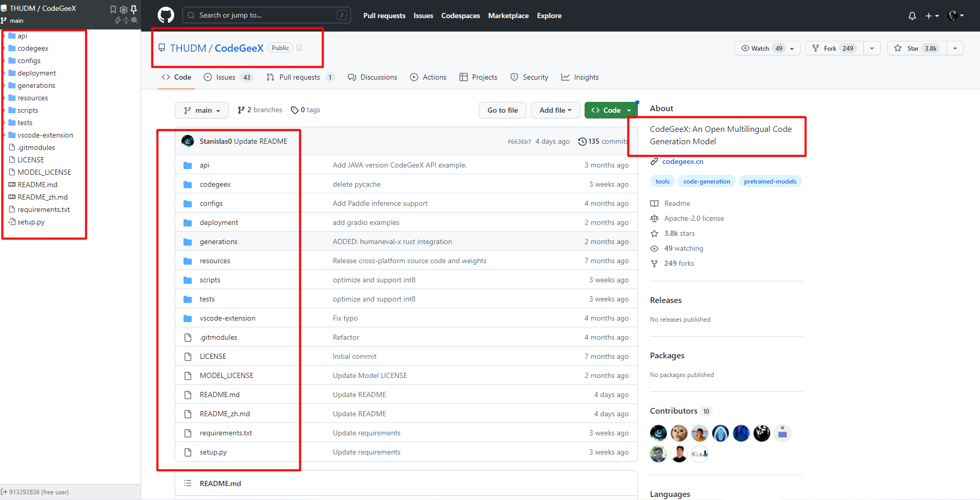Open the Contributors 10 heading link
The height and width of the screenshot is (500, 980).
point(681,411)
